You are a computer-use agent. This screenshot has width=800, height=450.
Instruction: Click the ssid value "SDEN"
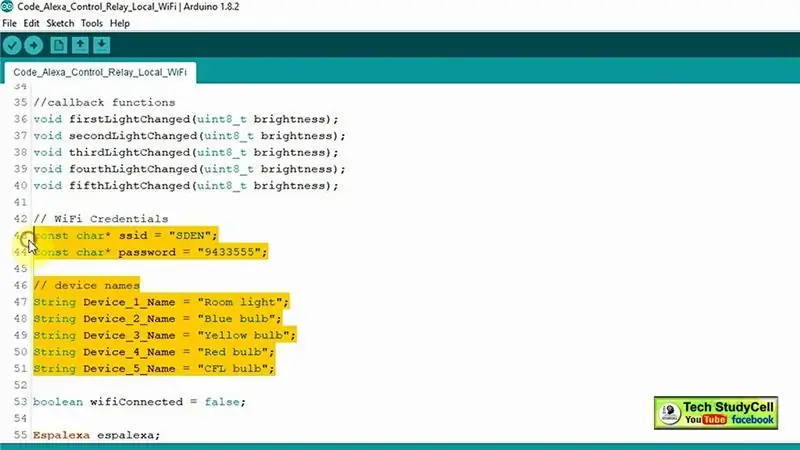pos(190,236)
